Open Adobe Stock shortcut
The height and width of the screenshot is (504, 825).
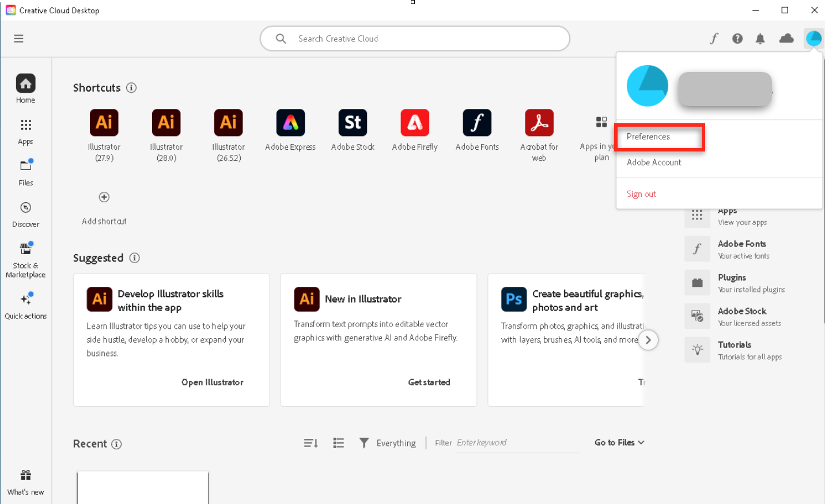pos(353,130)
